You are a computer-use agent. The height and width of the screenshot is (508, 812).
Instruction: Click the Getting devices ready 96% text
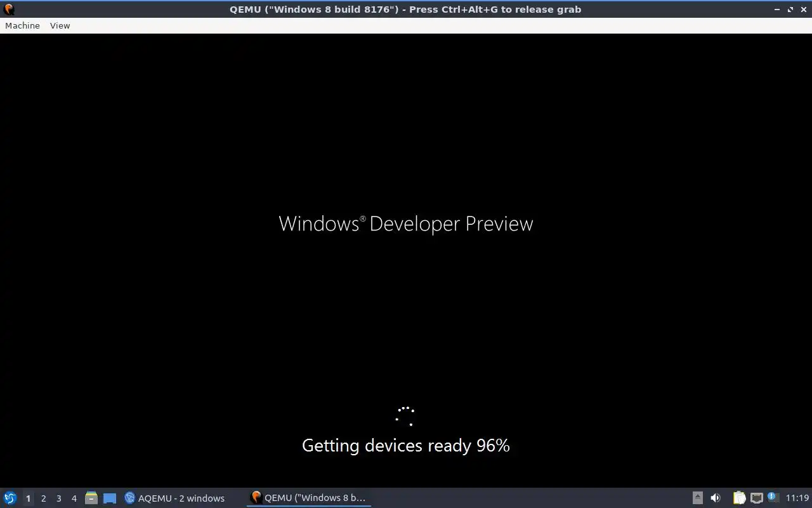click(406, 446)
